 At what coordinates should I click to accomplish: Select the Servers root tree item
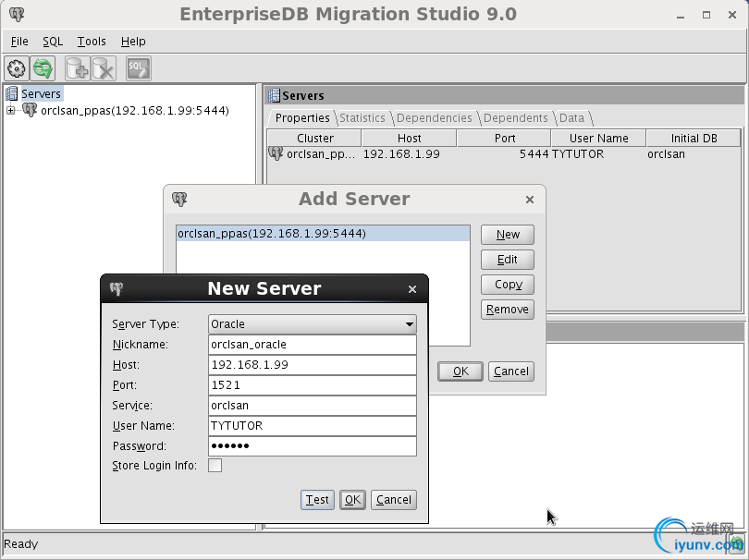coord(41,93)
